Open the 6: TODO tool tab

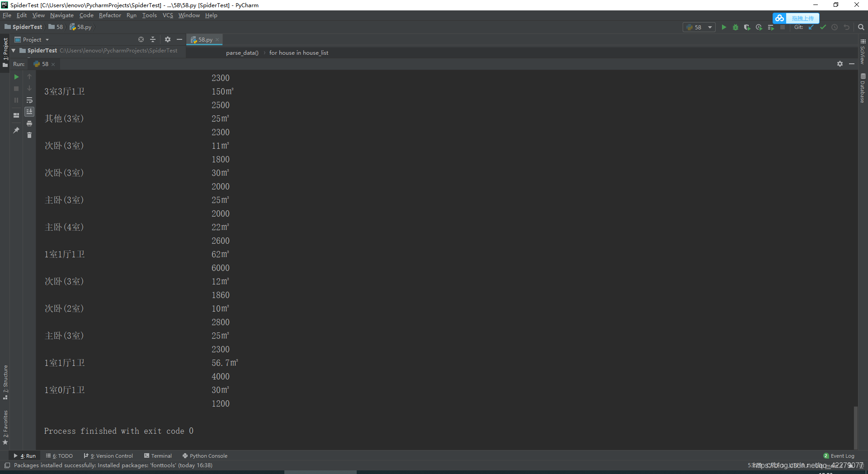point(59,456)
